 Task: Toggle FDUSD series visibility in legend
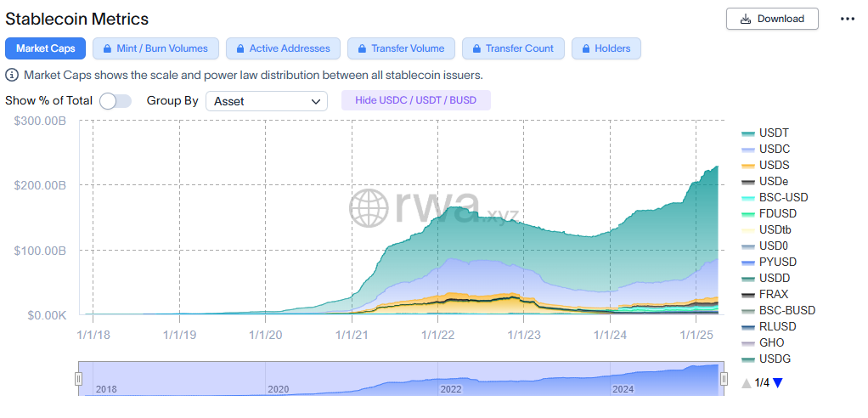coord(777,214)
